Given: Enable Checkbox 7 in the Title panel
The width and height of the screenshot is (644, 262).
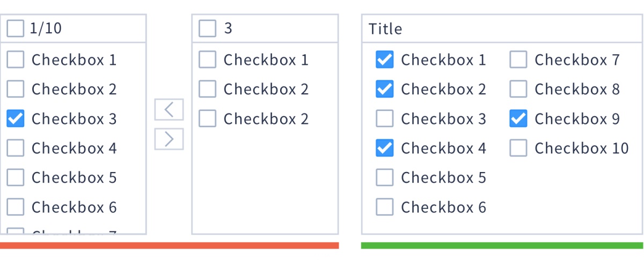Looking at the screenshot, I should (518, 59).
